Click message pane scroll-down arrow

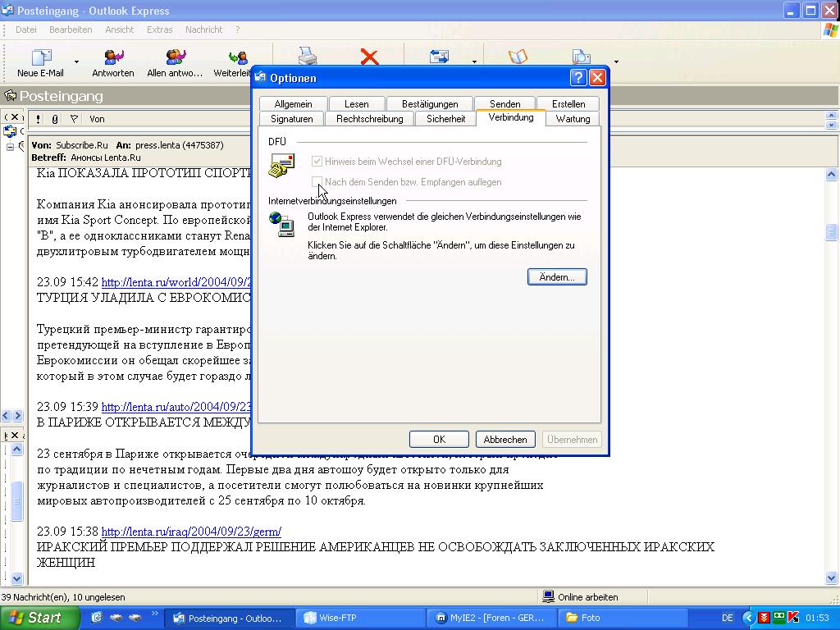click(831, 577)
